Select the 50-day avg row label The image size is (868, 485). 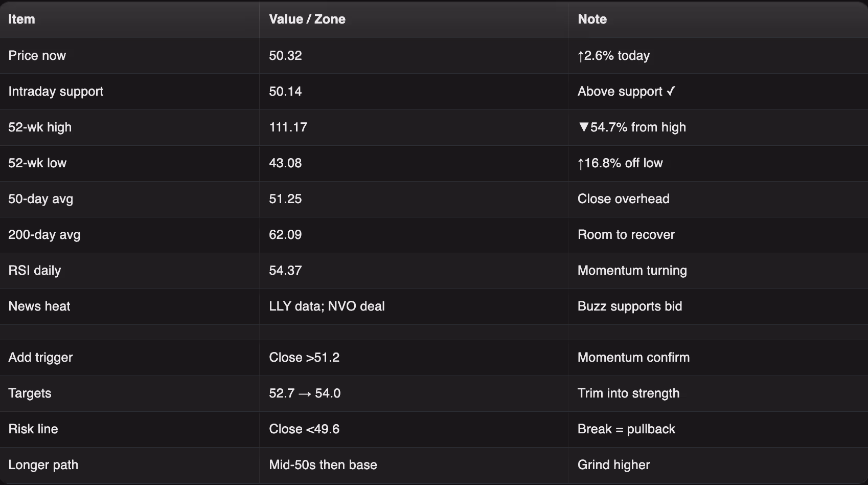click(40, 199)
